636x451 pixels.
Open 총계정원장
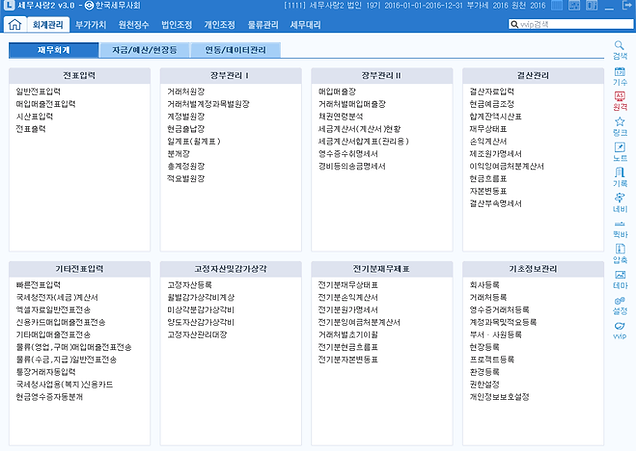click(x=186, y=166)
